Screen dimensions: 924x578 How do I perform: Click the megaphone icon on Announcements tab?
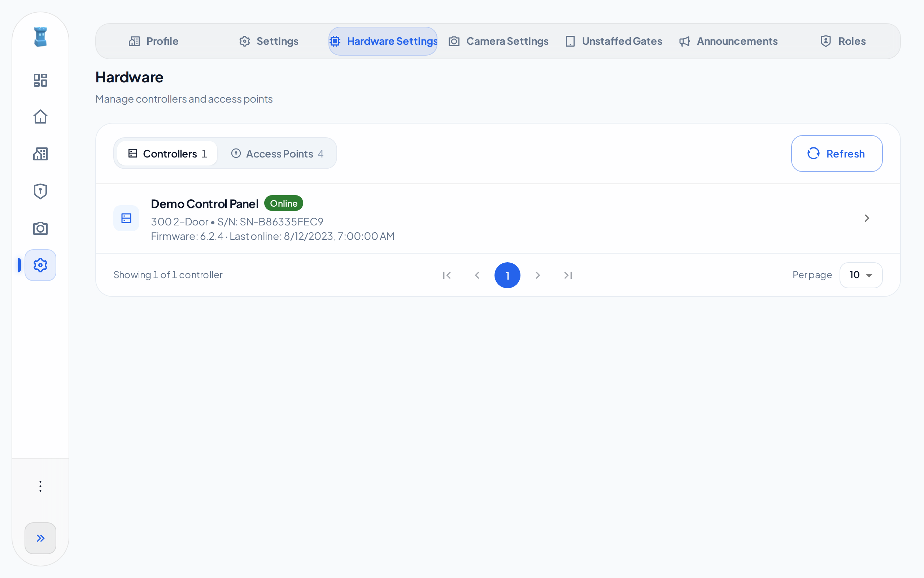[x=685, y=41]
